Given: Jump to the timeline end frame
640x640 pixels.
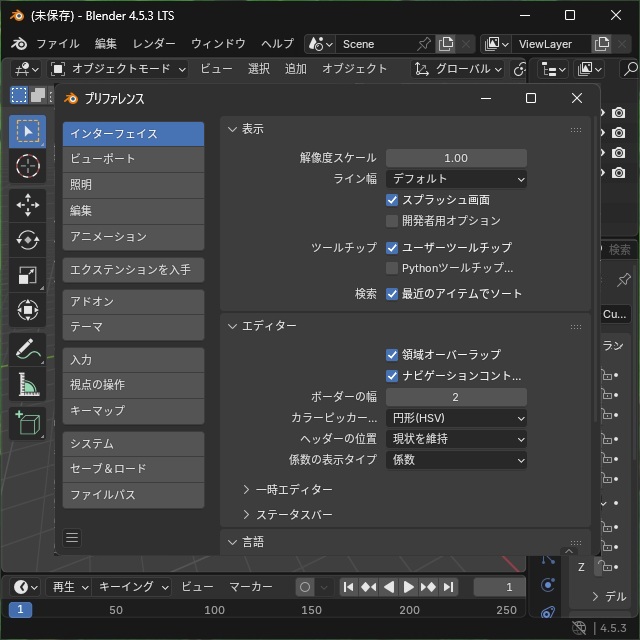Looking at the screenshot, I should [x=448, y=587].
